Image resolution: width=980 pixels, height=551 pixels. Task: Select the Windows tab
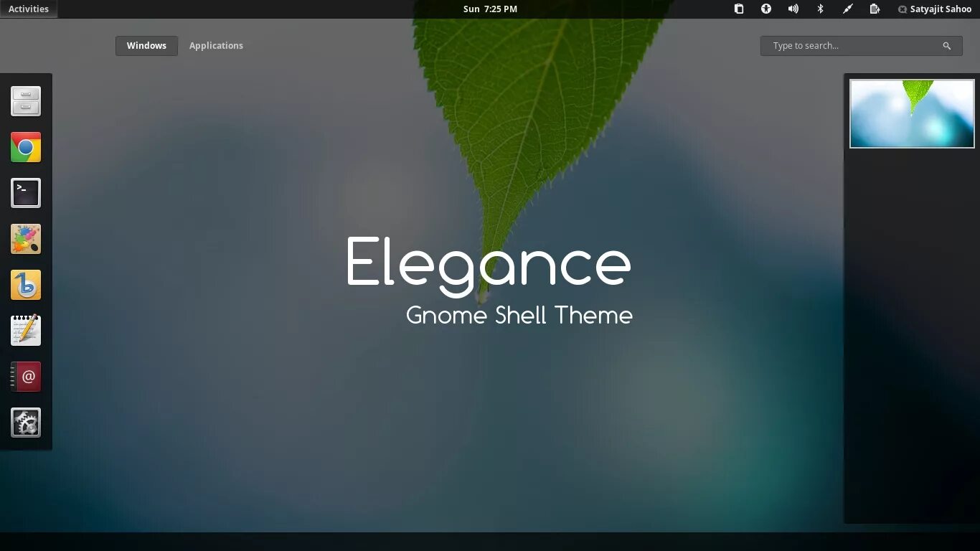(x=146, y=45)
